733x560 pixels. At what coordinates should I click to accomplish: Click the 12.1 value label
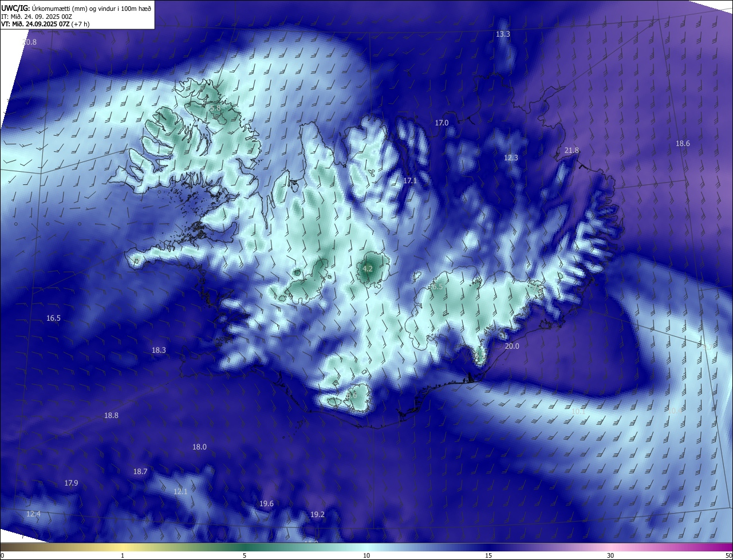[180, 492]
